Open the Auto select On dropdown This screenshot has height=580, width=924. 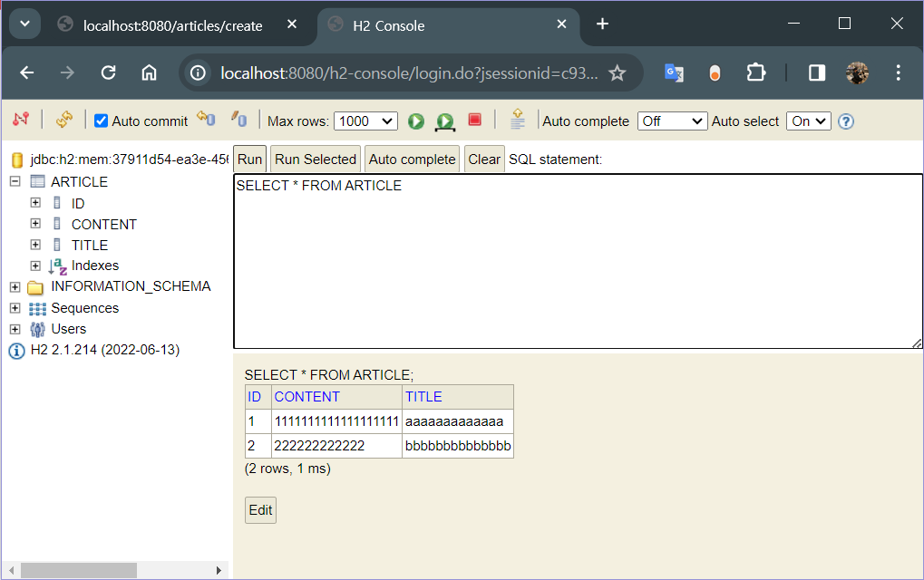point(808,121)
